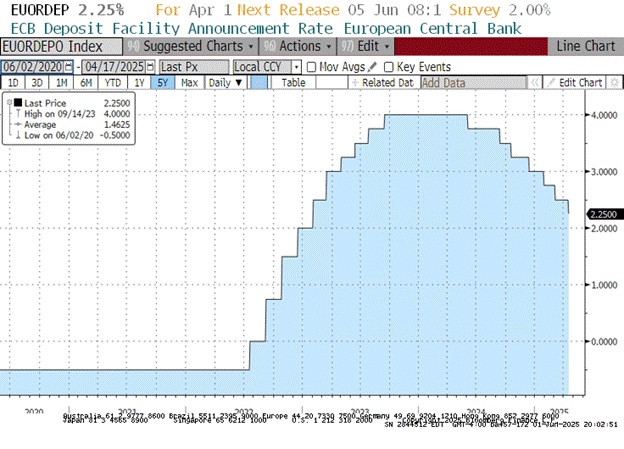This screenshot has width=624, height=449.
Task: Click the 04/17/2025 end date field
Action: [x=115, y=67]
